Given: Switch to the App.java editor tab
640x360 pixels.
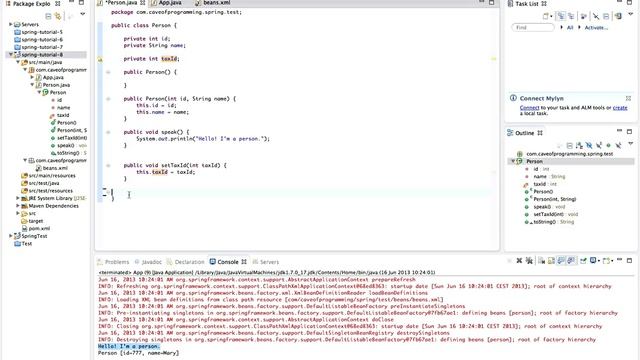Looking at the screenshot, I should pos(166,3).
